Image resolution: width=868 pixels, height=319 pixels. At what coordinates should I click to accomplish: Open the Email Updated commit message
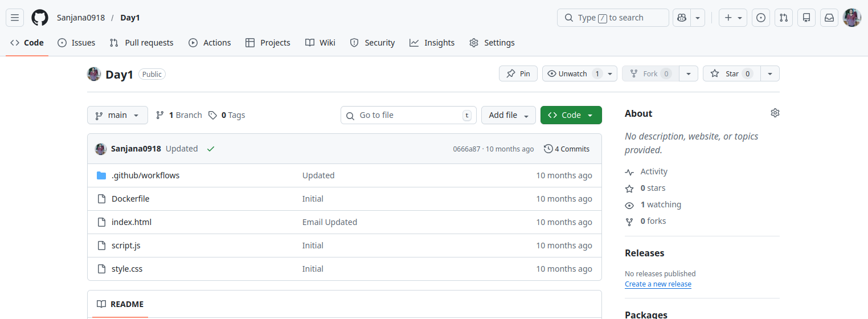tap(330, 222)
